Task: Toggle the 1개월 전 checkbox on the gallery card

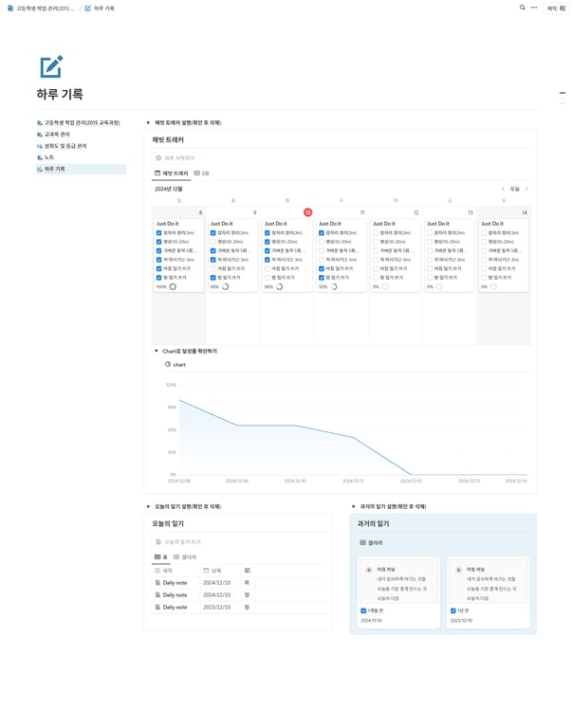Action: [x=363, y=611]
